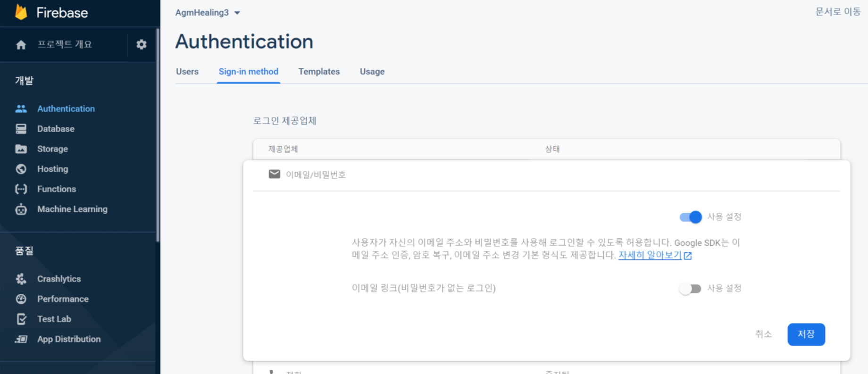Click the 저장 save button
868x374 pixels.
click(806, 334)
